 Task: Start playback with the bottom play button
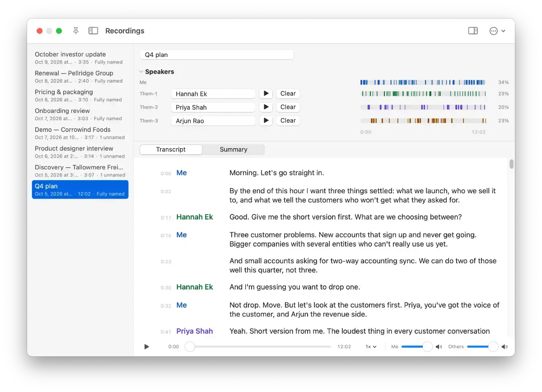tap(146, 347)
